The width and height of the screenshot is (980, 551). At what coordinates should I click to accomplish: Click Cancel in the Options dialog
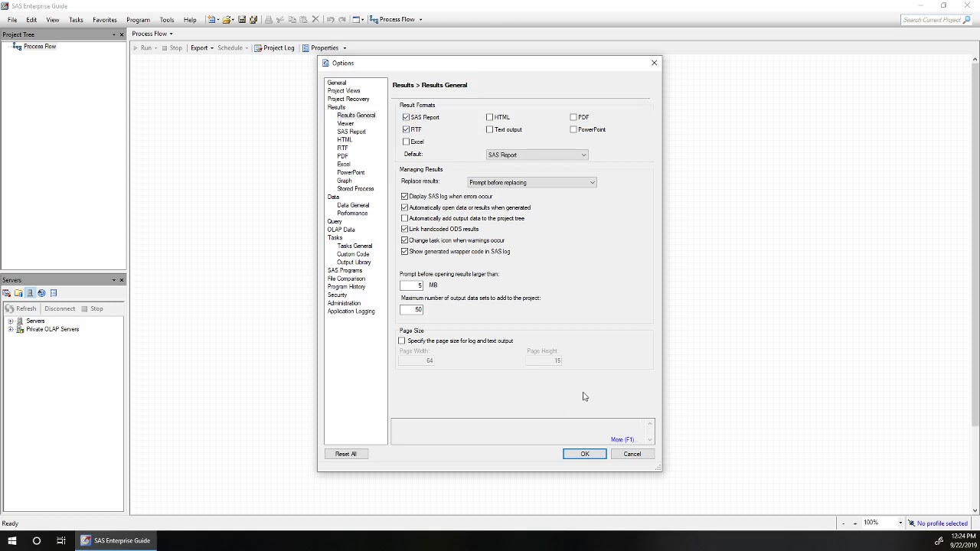(632, 454)
